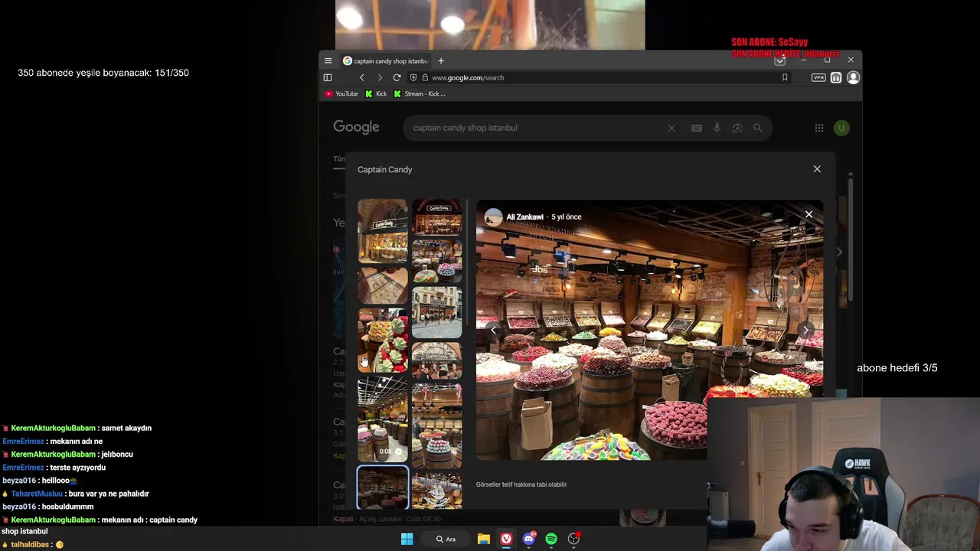Open the browser profile avatar

pyautogui.click(x=853, y=77)
